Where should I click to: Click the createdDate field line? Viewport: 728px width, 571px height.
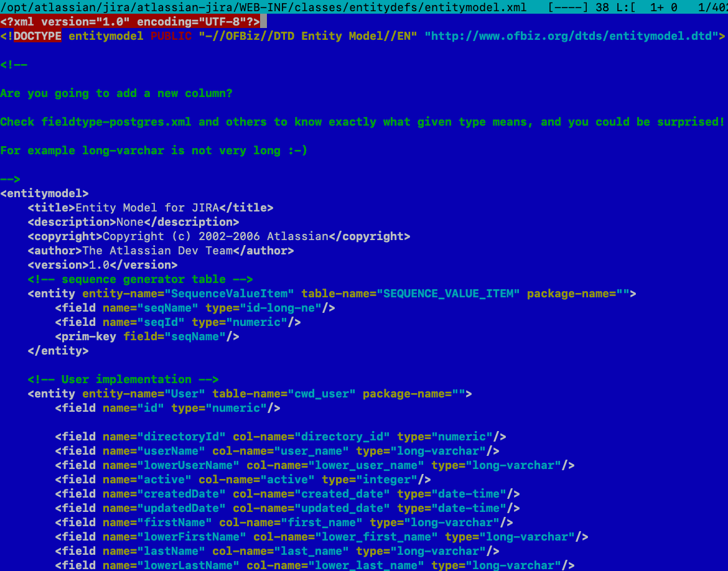pyautogui.click(x=287, y=494)
